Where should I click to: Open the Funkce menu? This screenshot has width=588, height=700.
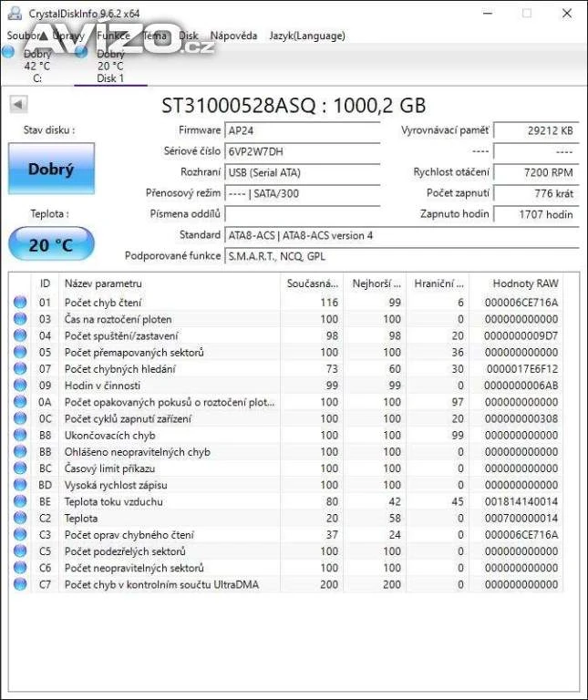click(x=113, y=36)
